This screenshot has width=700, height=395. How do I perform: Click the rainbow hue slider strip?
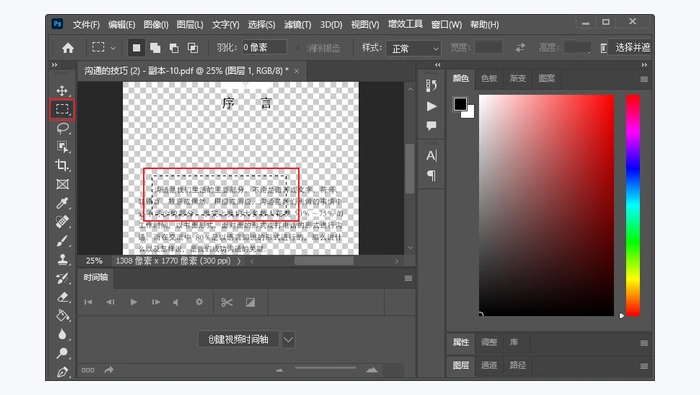click(x=633, y=205)
